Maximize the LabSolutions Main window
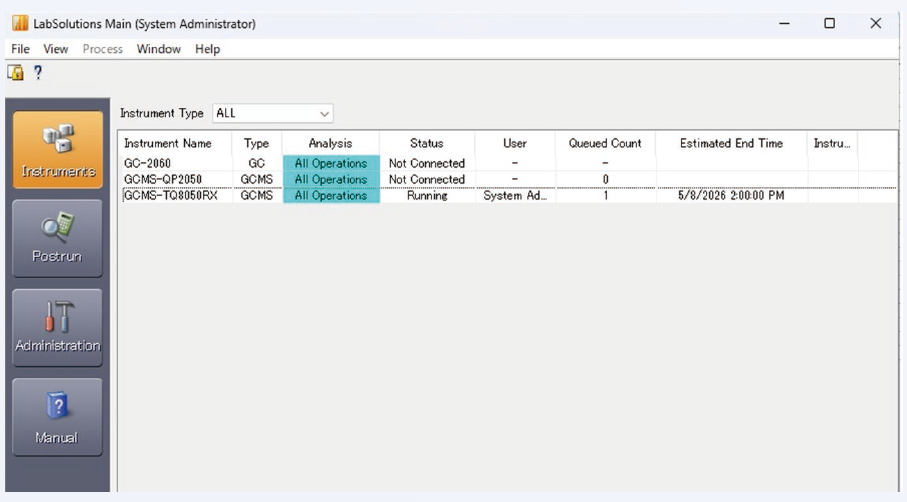 click(x=829, y=23)
